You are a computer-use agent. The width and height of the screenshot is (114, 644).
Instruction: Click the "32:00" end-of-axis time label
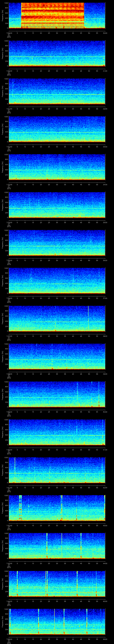click(x=105, y=109)
